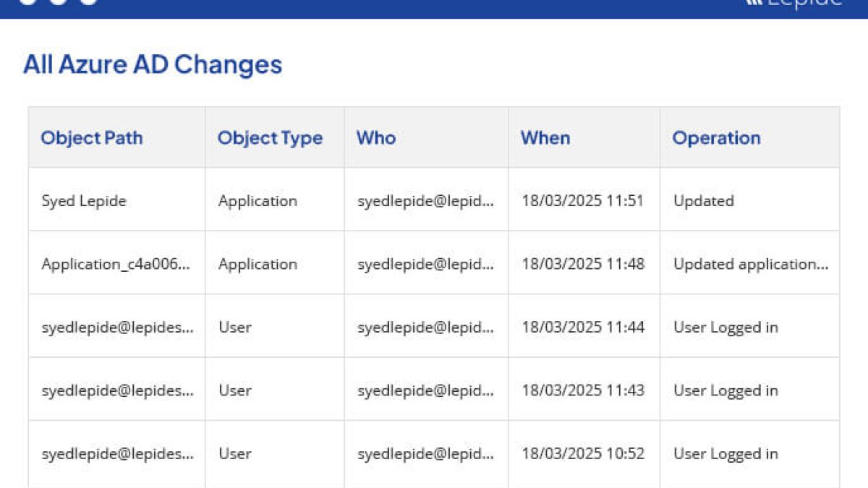Select the 18/03/2025 11:43 timestamp
Image resolution: width=868 pixels, height=488 pixels.
(583, 390)
